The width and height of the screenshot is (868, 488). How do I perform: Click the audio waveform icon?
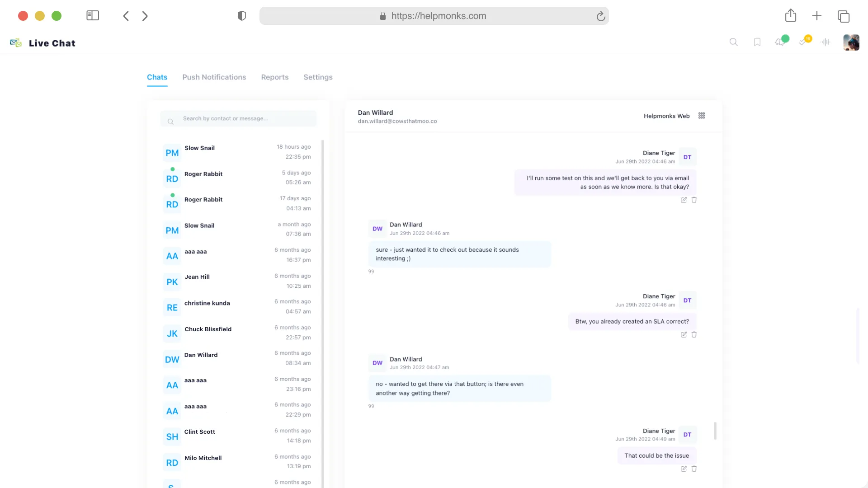coord(826,42)
